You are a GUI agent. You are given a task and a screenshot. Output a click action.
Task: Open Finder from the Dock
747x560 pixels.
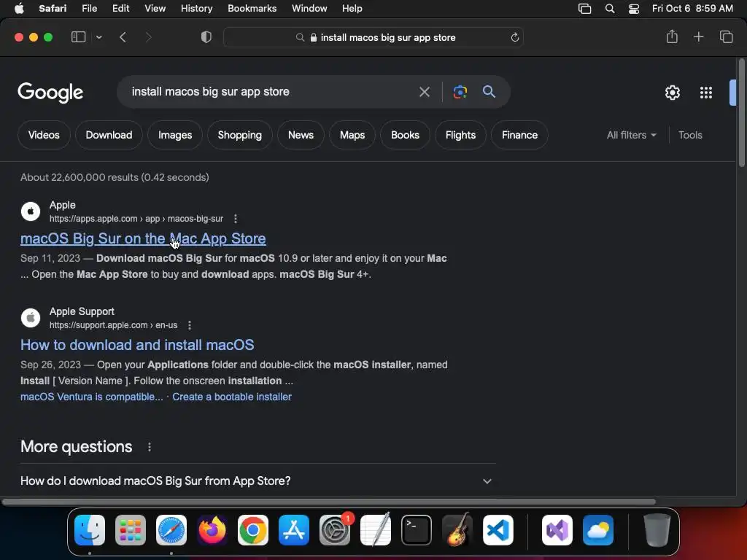90,530
